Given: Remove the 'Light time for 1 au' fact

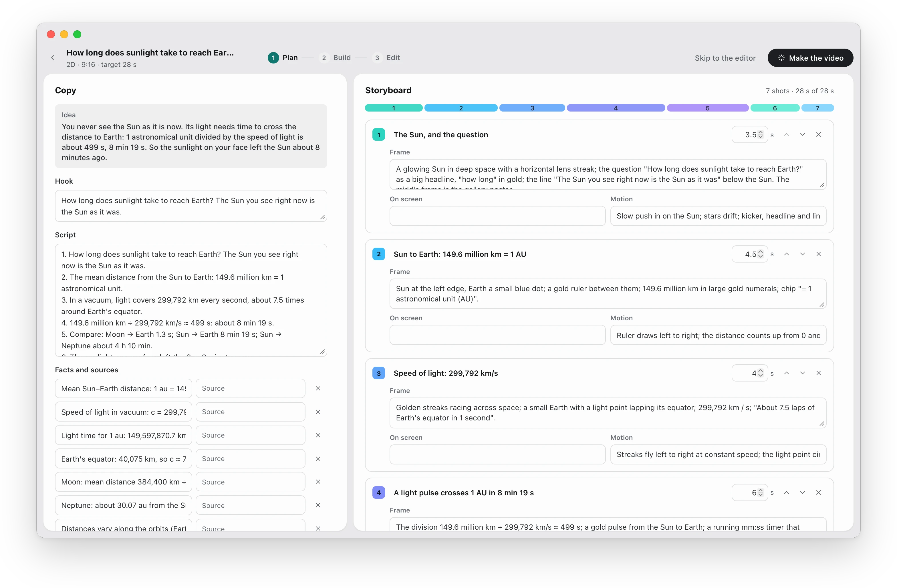Looking at the screenshot, I should pyautogui.click(x=318, y=435).
